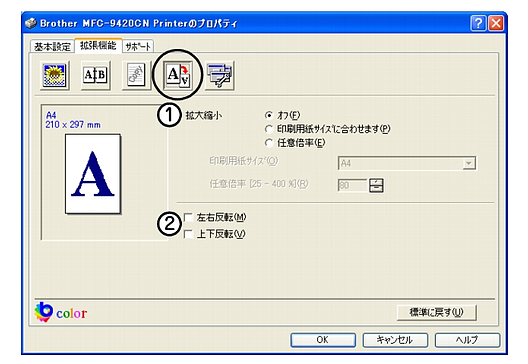
Task: Open the device options printer wrench icon
Action: [220, 75]
